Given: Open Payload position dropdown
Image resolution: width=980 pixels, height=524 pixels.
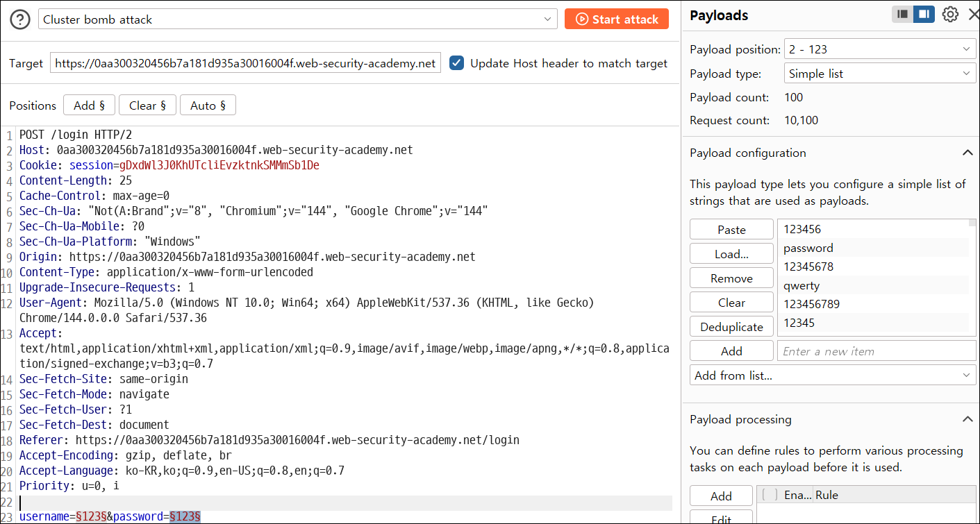Looking at the screenshot, I should click(880, 49).
